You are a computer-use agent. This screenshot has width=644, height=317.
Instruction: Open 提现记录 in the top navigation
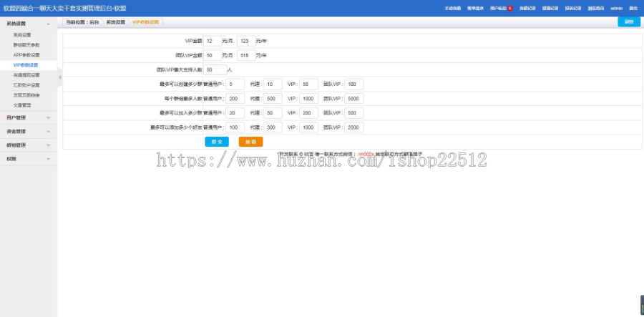550,8
